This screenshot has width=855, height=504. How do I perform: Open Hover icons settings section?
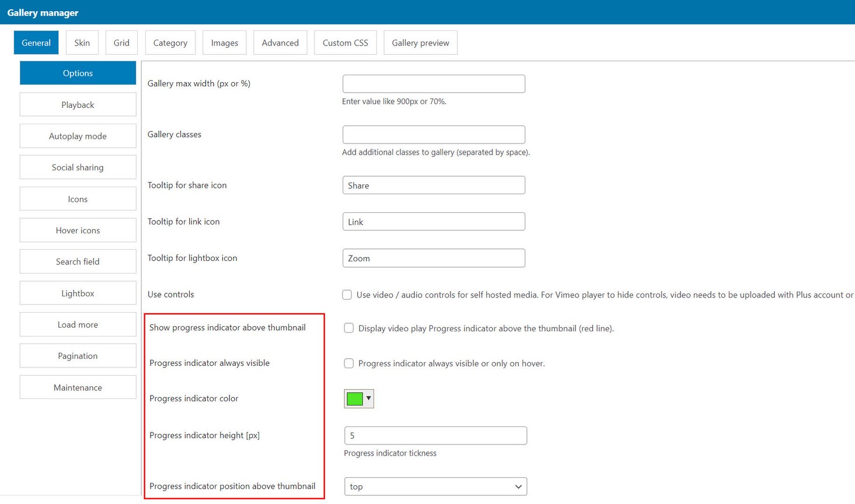pyautogui.click(x=78, y=230)
